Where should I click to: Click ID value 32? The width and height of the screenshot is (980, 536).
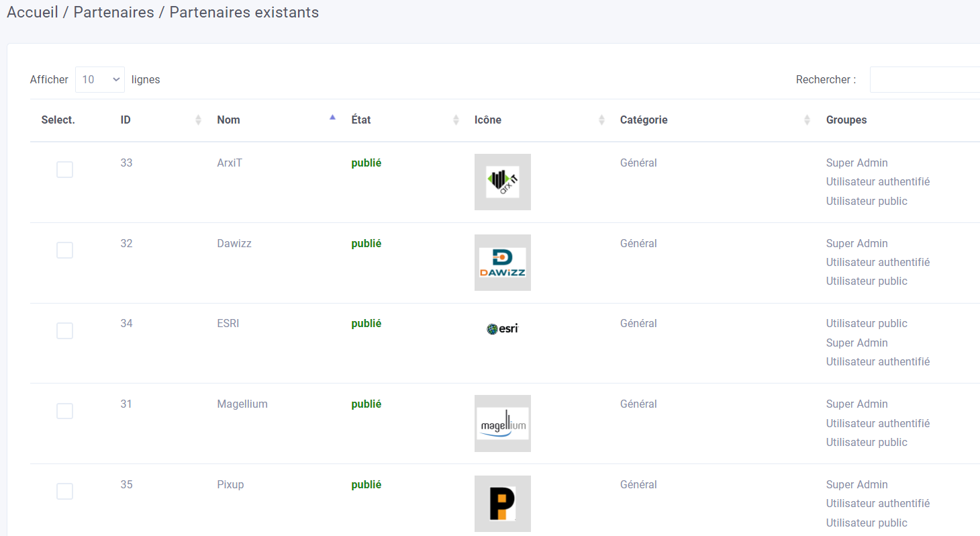[126, 244]
